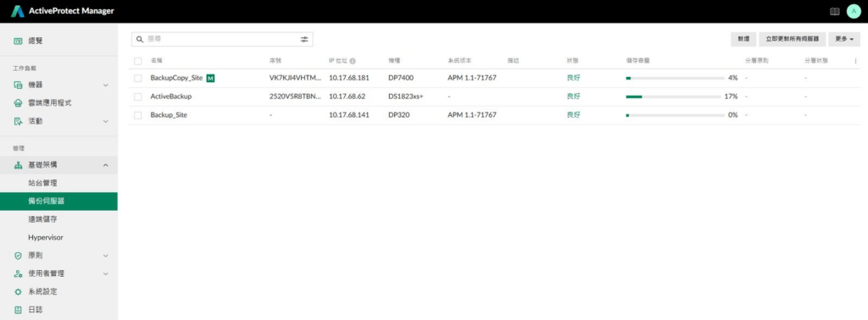Open the user avatar account menu

[x=854, y=11]
